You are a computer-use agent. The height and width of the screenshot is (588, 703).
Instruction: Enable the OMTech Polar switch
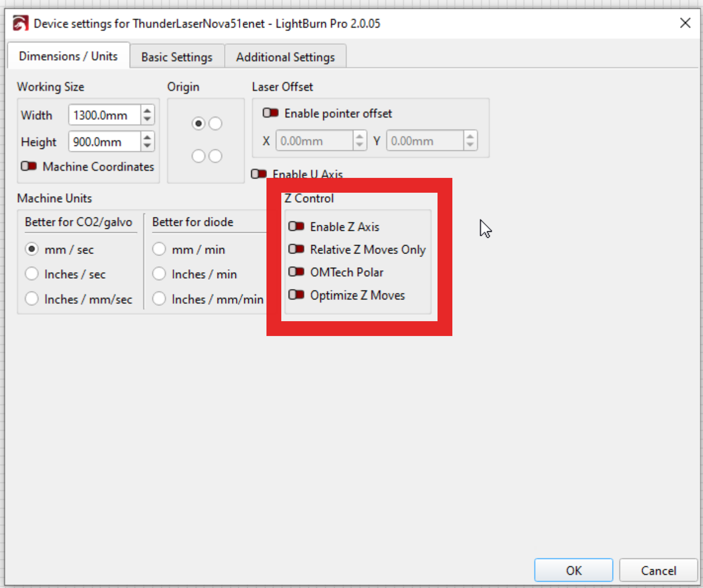296,272
